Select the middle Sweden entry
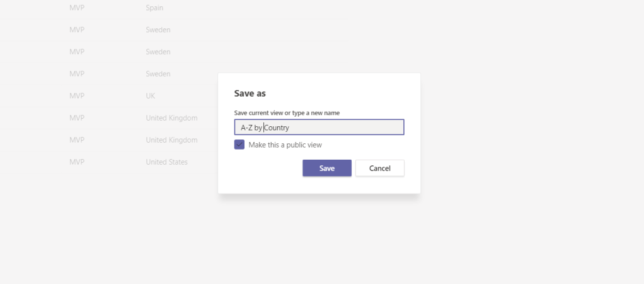 (x=158, y=52)
